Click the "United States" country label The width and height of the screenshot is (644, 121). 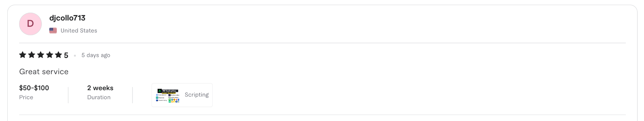click(79, 31)
